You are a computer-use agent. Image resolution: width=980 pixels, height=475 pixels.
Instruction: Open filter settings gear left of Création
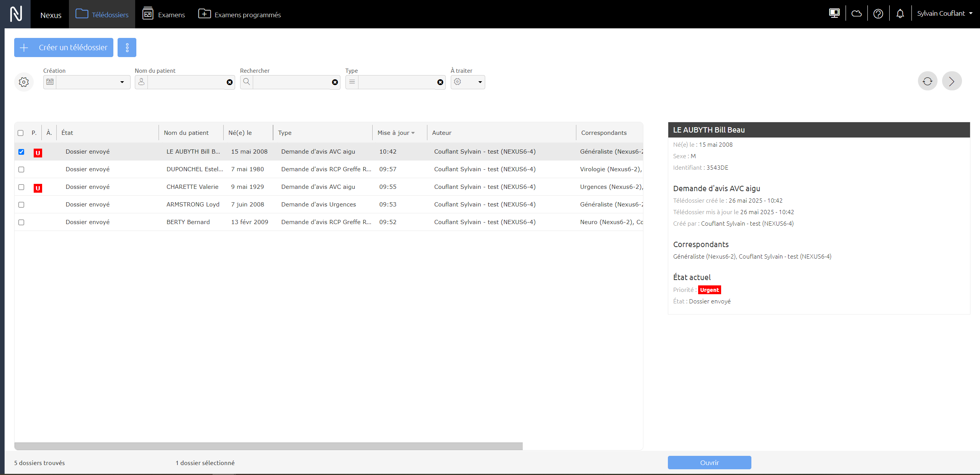(24, 82)
